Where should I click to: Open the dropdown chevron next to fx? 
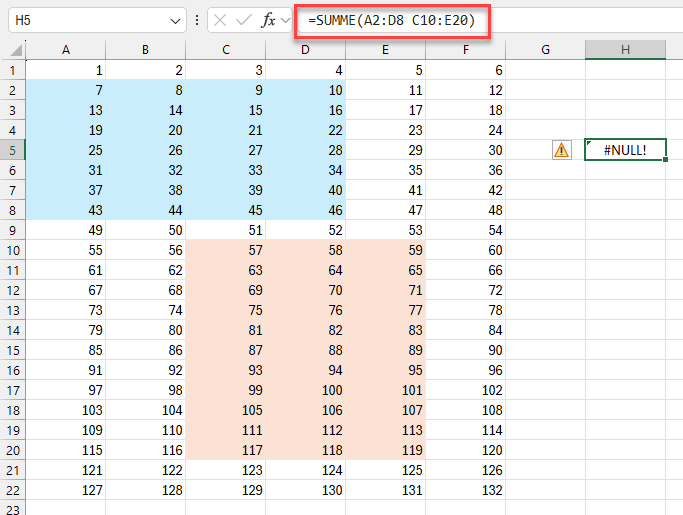285,20
